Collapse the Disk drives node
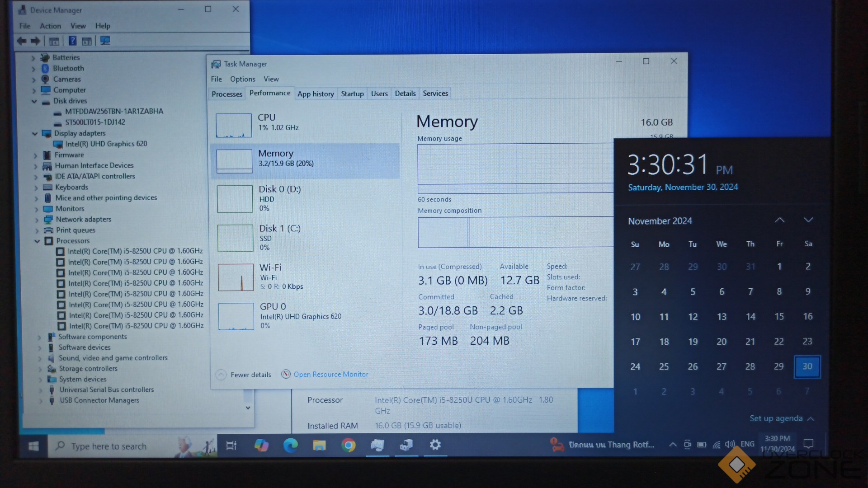The width and height of the screenshot is (868, 488). coord(34,101)
